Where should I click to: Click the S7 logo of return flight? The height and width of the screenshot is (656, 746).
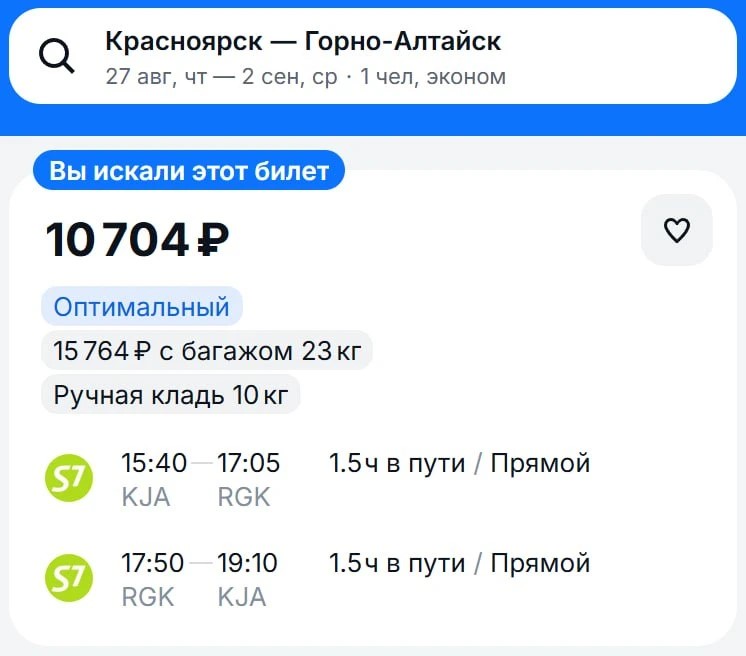click(x=69, y=578)
